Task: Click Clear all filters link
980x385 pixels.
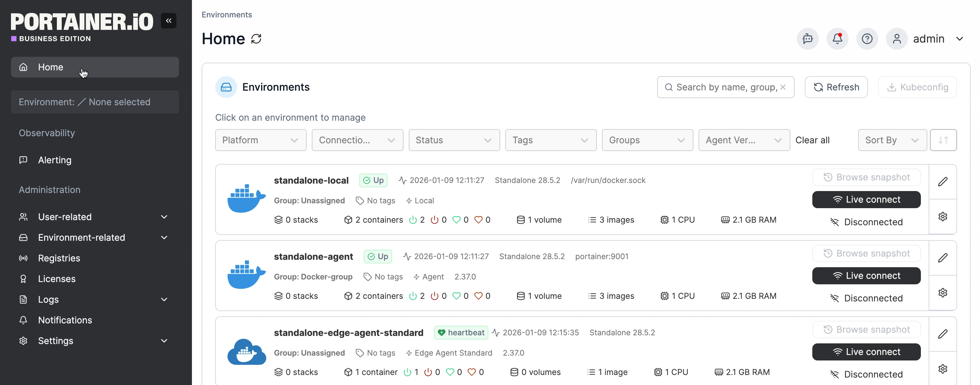Action: [x=812, y=140]
